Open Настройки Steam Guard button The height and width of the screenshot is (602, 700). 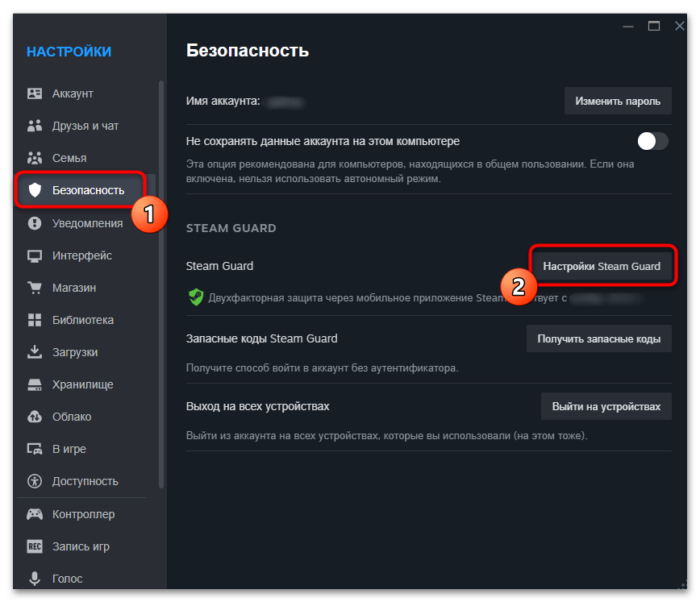pyautogui.click(x=601, y=267)
